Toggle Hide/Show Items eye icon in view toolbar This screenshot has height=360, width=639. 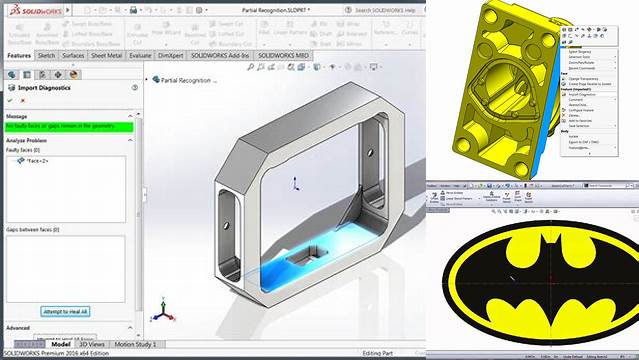(x=333, y=67)
